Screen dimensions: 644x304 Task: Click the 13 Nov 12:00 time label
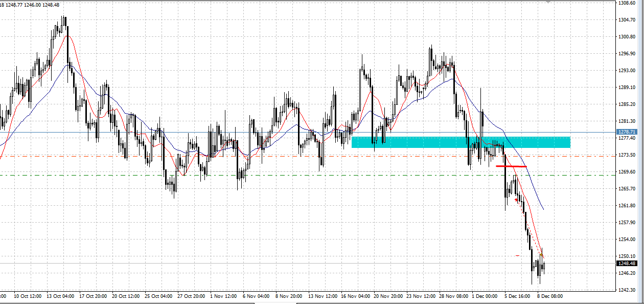click(322, 296)
